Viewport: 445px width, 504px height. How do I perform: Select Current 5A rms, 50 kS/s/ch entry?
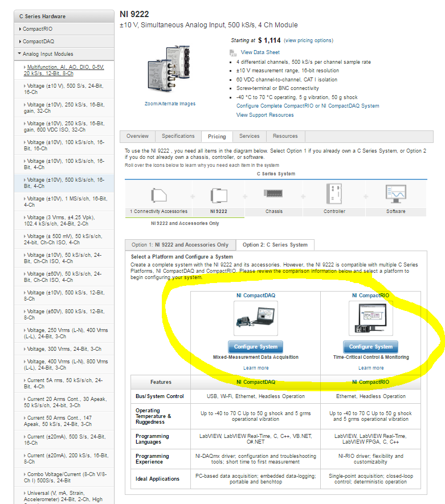(x=64, y=383)
